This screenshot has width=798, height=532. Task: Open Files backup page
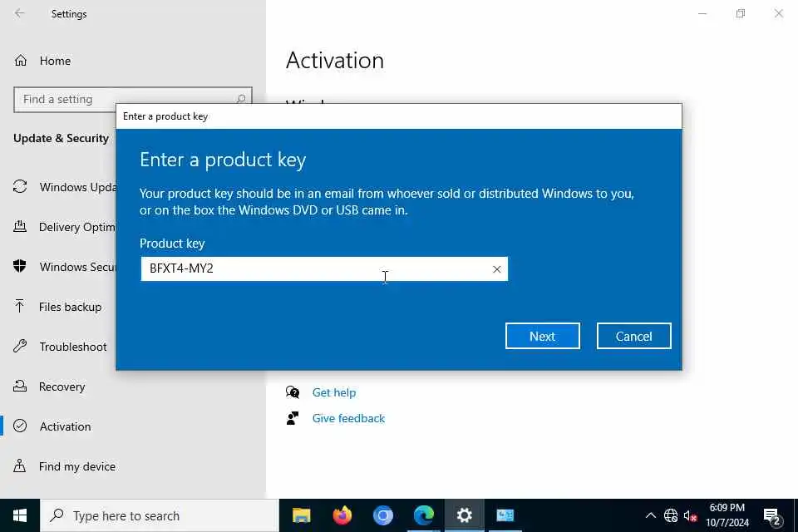tap(70, 307)
